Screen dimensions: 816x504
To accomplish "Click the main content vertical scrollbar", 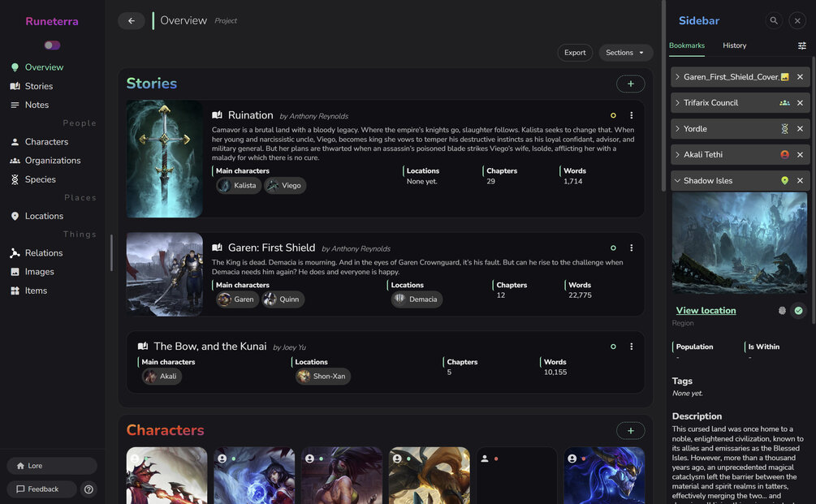I will click(663, 97).
